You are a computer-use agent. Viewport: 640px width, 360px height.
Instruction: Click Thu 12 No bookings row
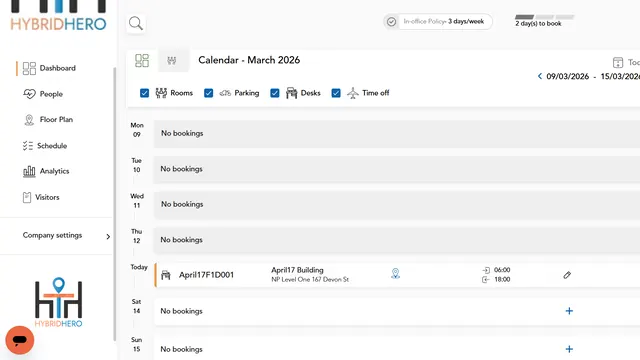pos(397,240)
